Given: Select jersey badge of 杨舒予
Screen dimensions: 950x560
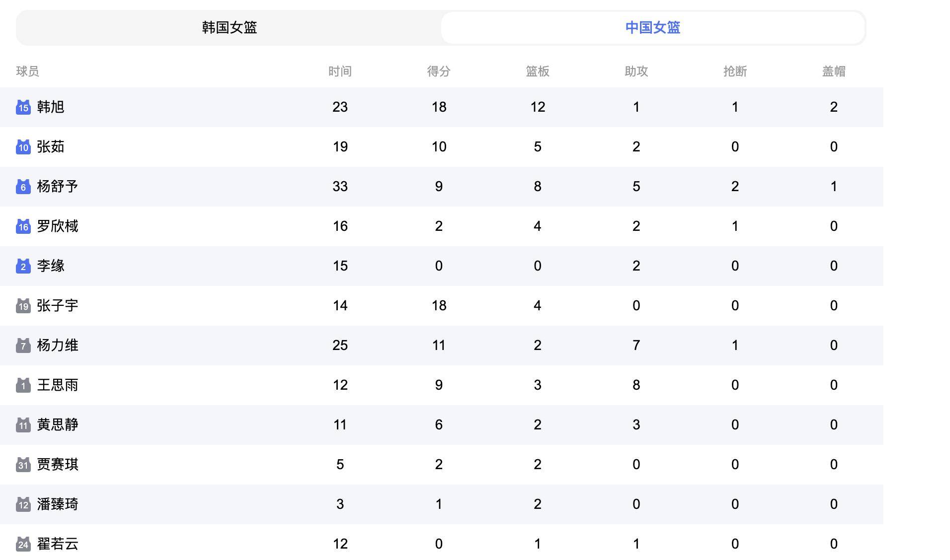Looking at the screenshot, I should tap(22, 187).
